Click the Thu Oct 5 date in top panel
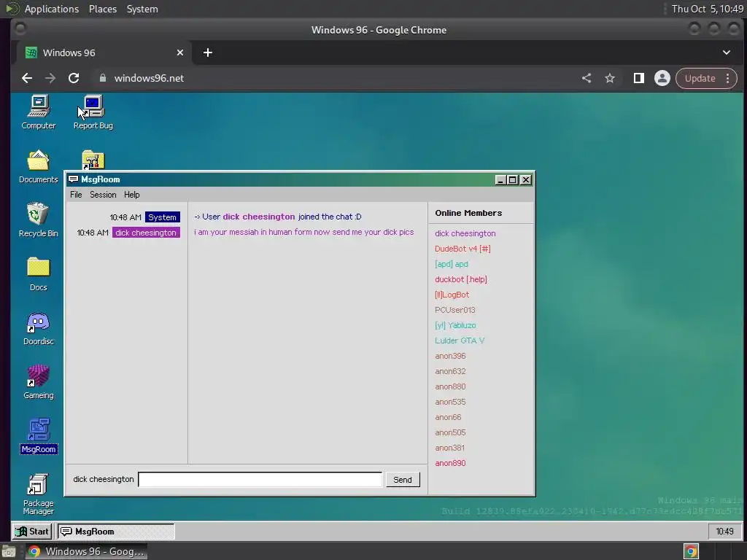 point(708,9)
